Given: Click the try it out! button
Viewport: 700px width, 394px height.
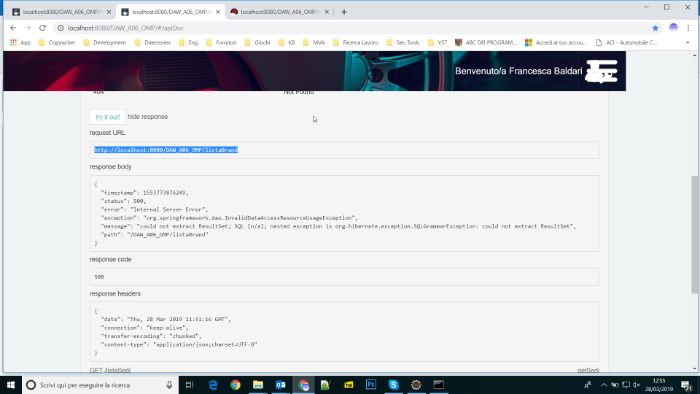Looking at the screenshot, I should pyautogui.click(x=108, y=117).
